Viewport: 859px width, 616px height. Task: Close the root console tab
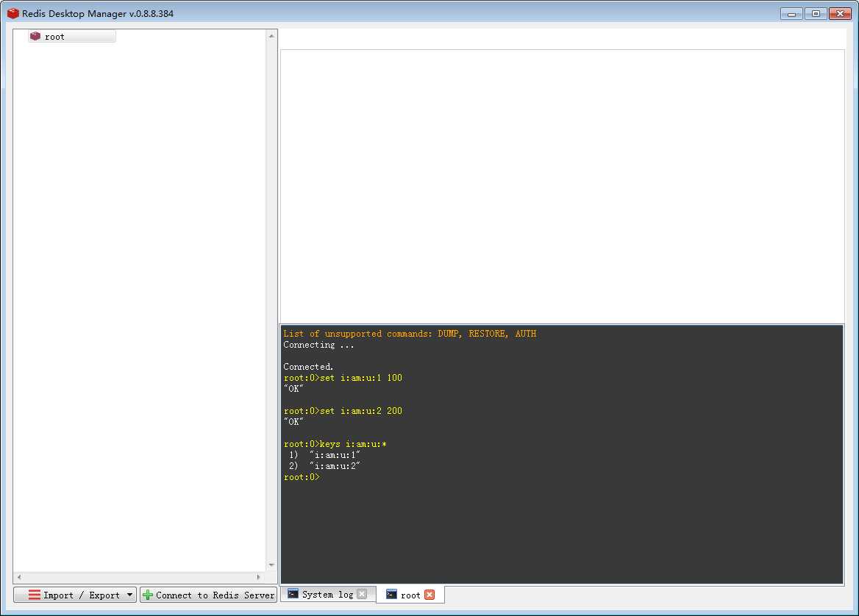pyautogui.click(x=429, y=595)
